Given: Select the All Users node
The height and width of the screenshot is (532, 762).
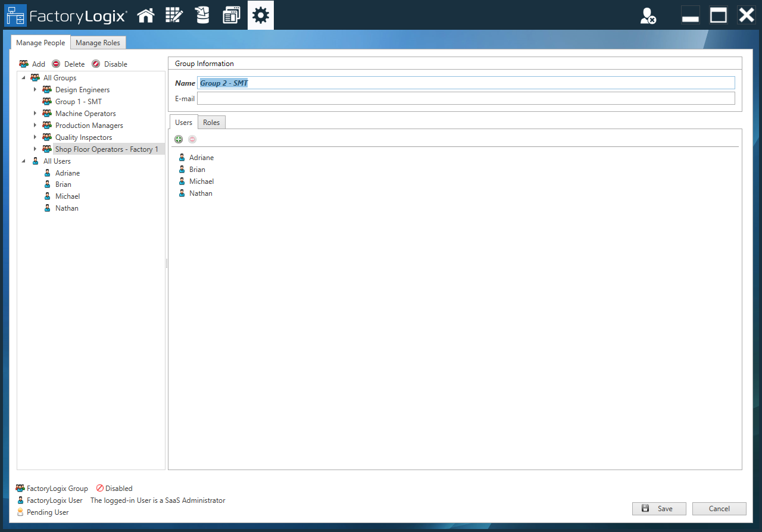Looking at the screenshot, I should (x=57, y=161).
